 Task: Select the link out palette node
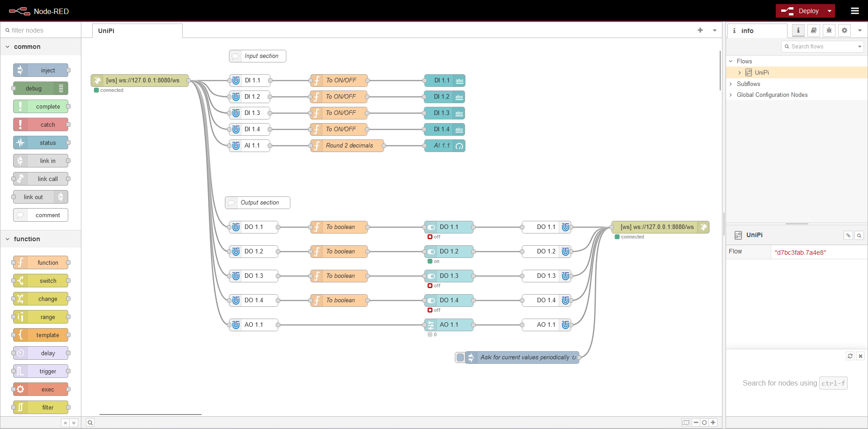[x=41, y=197]
